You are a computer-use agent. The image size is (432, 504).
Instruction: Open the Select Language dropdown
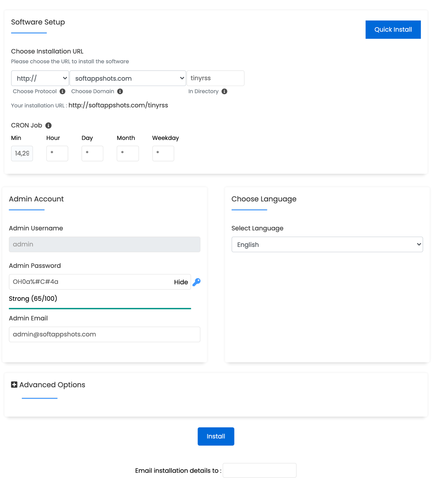(x=327, y=244)
